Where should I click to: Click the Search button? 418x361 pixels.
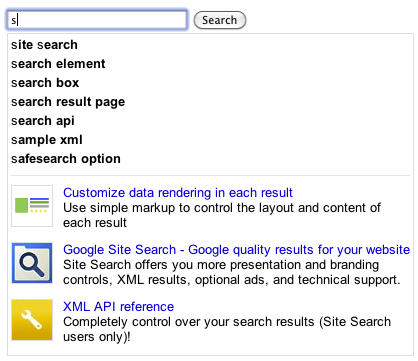[x=220, y=20]
